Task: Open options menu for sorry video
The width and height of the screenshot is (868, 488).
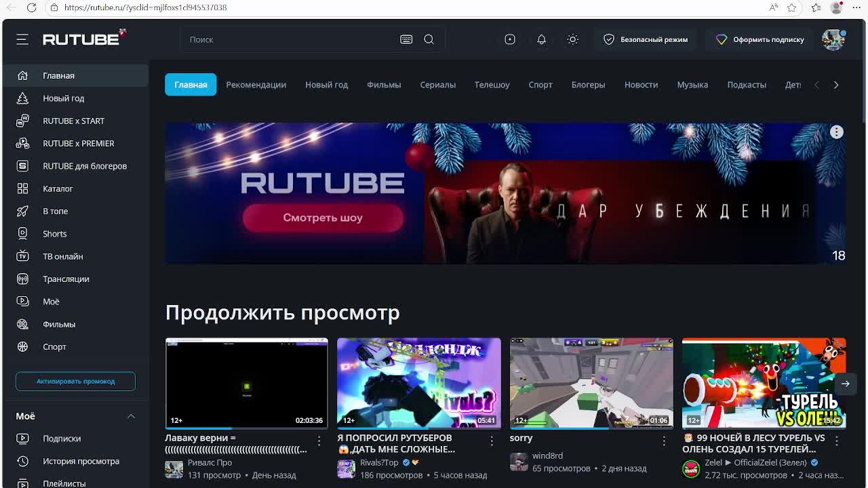Action: point(664,441)
